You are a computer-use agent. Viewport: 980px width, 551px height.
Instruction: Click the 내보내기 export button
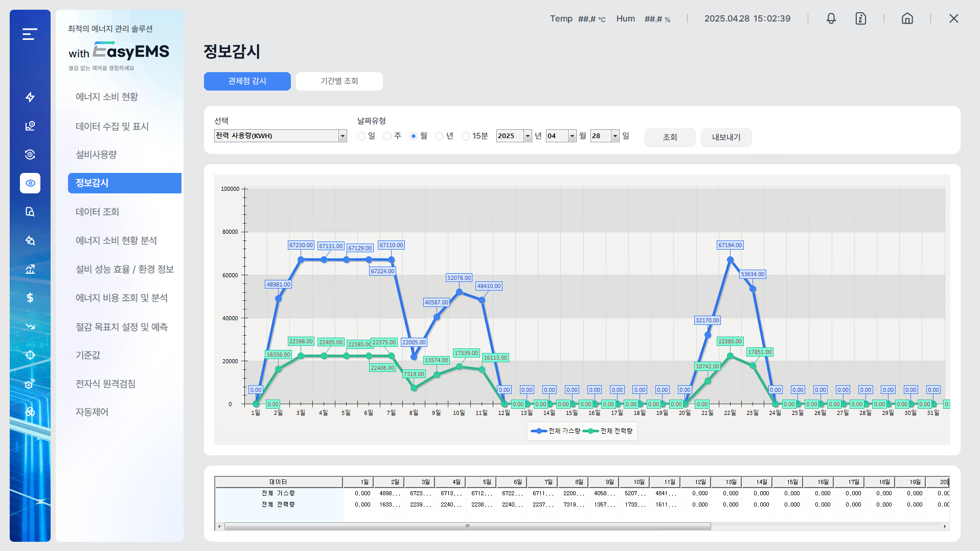coord(725,137)
